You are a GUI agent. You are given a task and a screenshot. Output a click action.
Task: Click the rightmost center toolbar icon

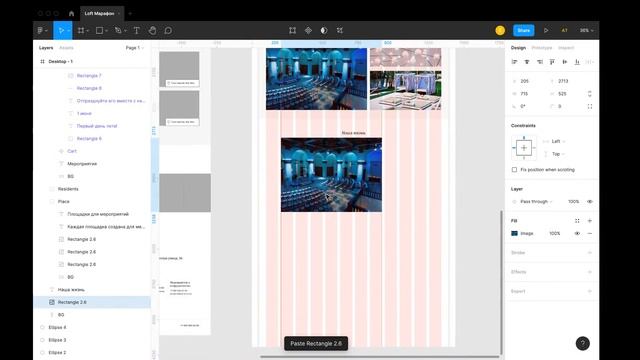click(340, 31)
